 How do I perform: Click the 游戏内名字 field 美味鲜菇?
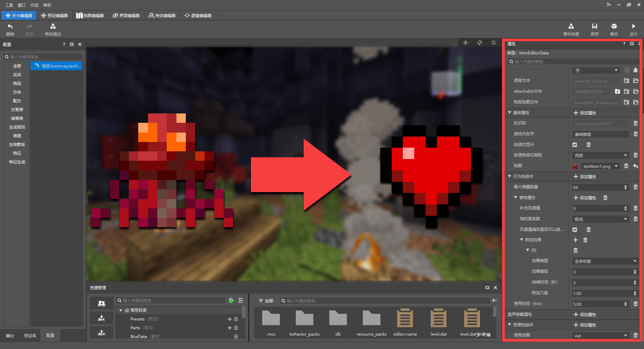[x=600, y=134]
